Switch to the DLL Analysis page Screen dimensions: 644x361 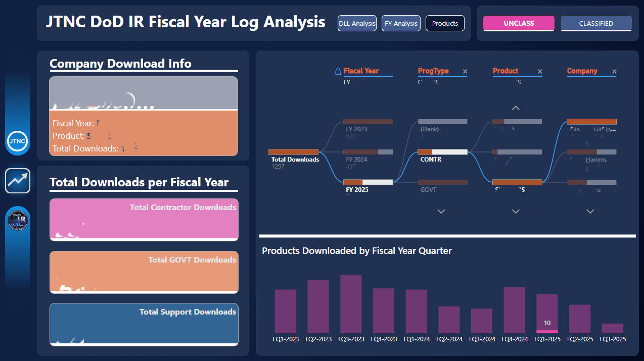coord(357,23)
